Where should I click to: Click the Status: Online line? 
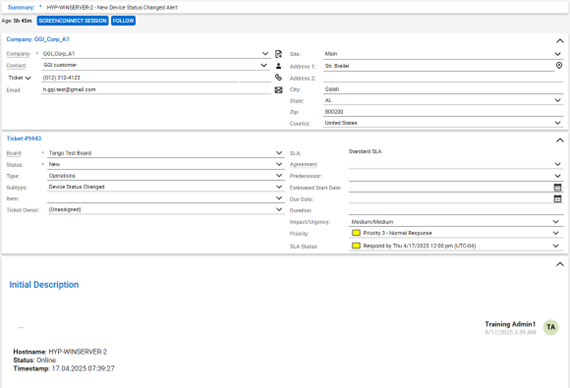pos(35,360)
